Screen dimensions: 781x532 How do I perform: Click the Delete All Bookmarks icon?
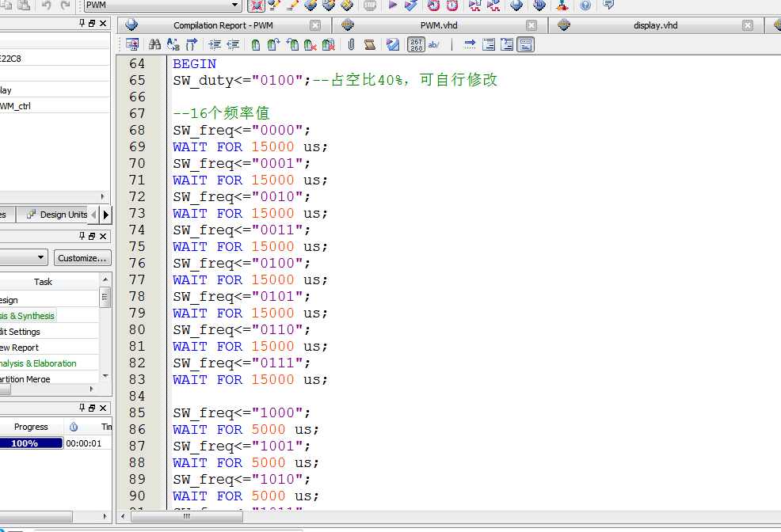tap(328, 45)
